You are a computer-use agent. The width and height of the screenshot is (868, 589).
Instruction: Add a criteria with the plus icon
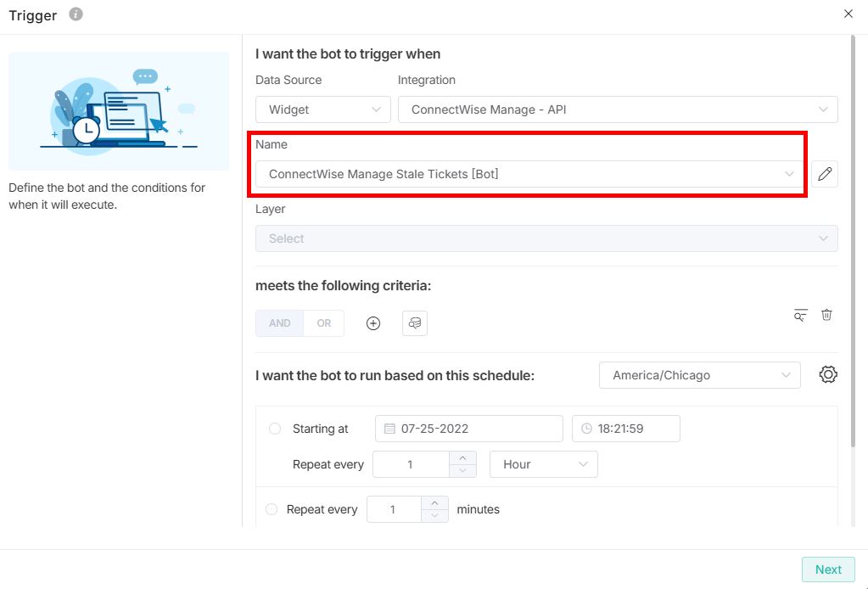pyautogui.click(x=373, y=323)
